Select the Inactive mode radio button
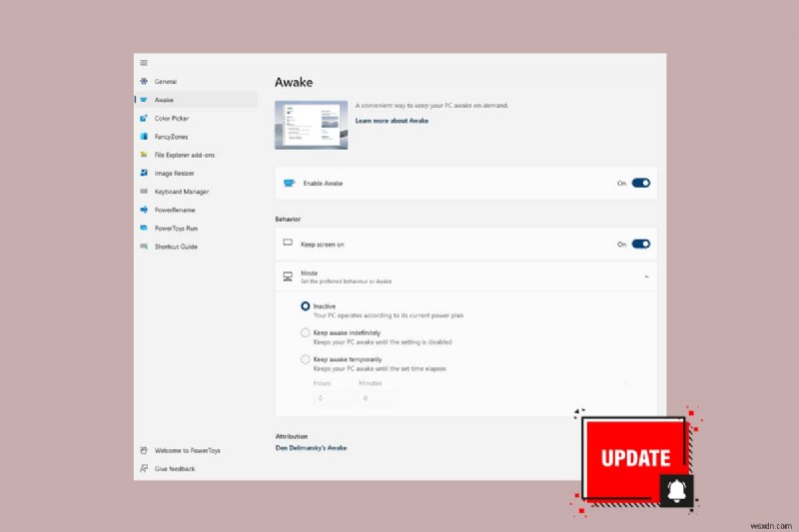This screenshot has height=532, width=799. (x=306, y=306)
